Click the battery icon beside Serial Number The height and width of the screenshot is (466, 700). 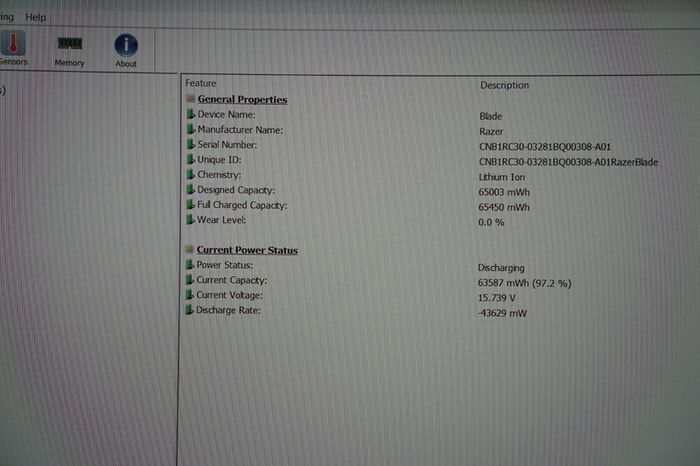191,144
